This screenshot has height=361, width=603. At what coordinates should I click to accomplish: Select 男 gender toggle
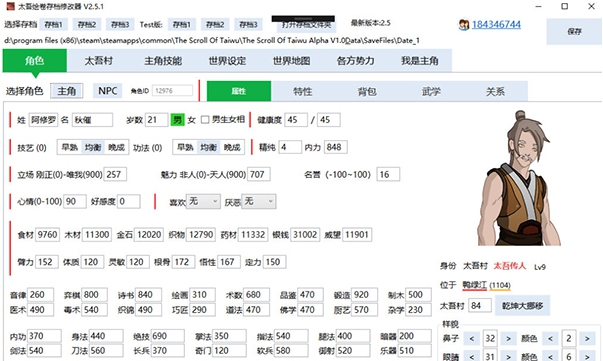[x=178, y=120]
